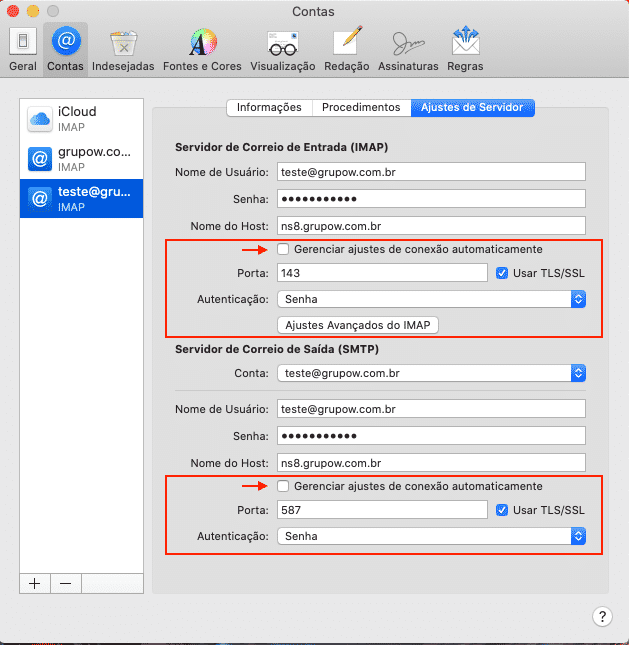Close the Contas window
This screenshot has height=645, width=629.
coord(13,11)
